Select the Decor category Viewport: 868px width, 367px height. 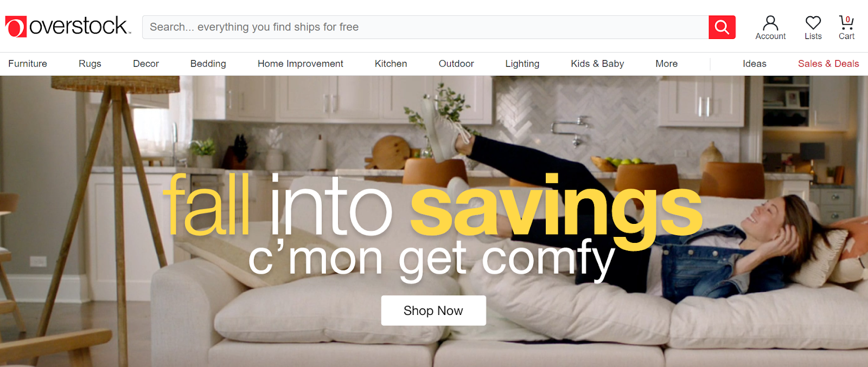click(x=146, y=64)
